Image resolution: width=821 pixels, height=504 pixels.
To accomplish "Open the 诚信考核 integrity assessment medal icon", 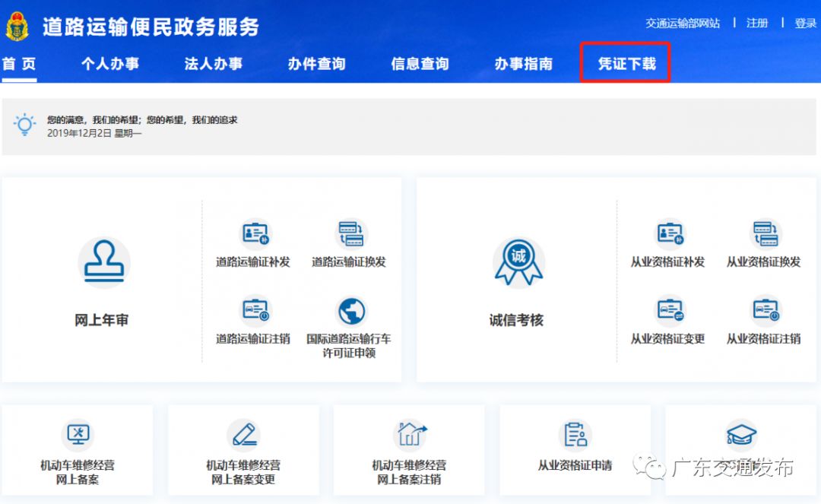I will [x=518, y=262].
